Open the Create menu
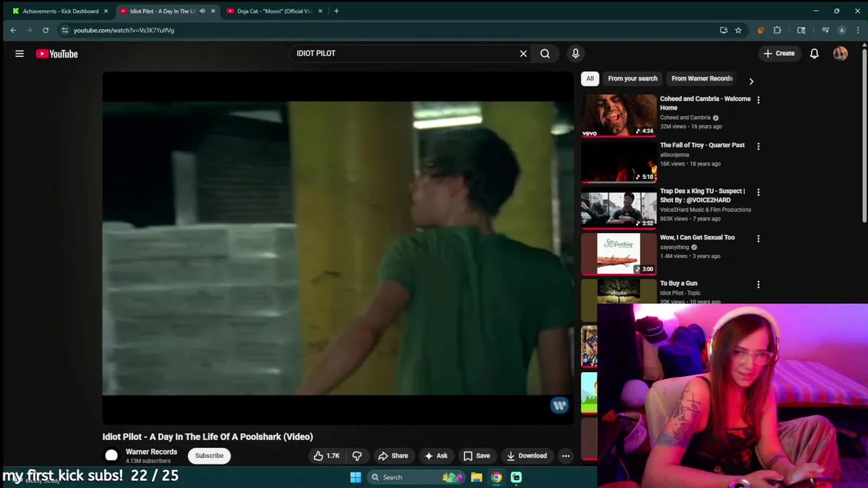The width and height of the screenshot is (868, 488). 779,54
